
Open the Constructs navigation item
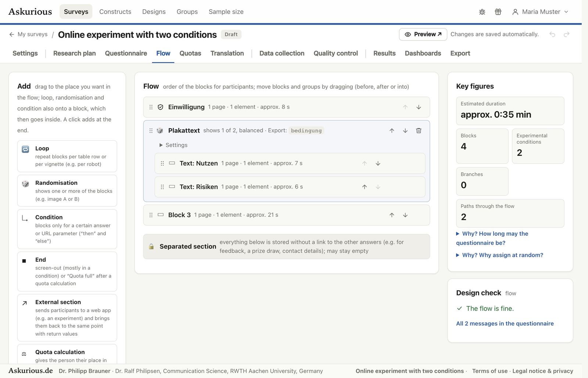click(x=115, y=12)
